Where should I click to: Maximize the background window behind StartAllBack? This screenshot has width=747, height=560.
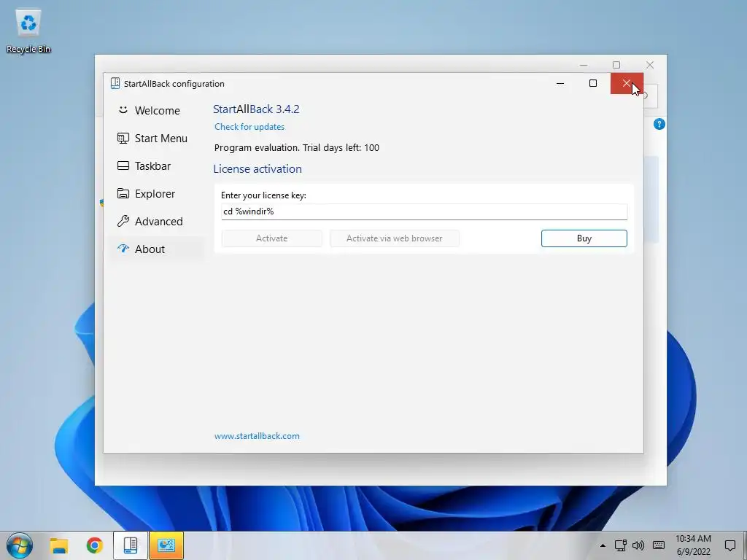[616, 65]
